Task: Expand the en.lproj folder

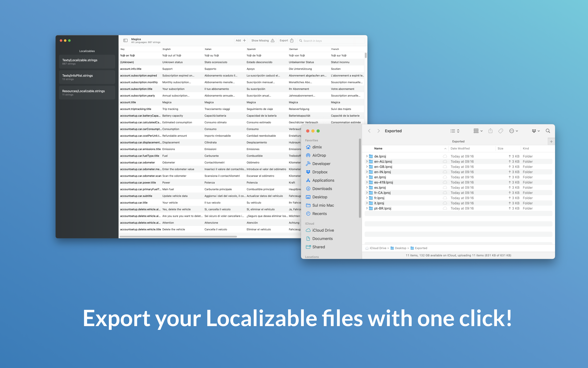Action: (x=367, y=177)
